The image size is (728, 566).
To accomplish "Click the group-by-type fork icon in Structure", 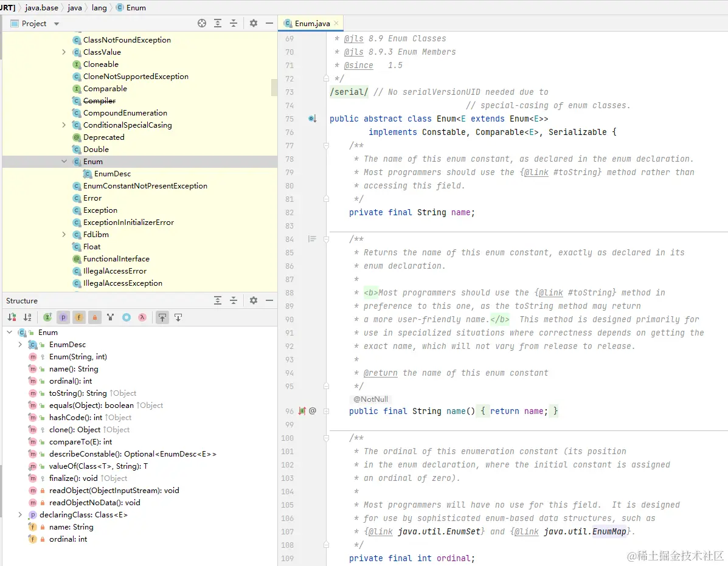I will pos(111,317).
